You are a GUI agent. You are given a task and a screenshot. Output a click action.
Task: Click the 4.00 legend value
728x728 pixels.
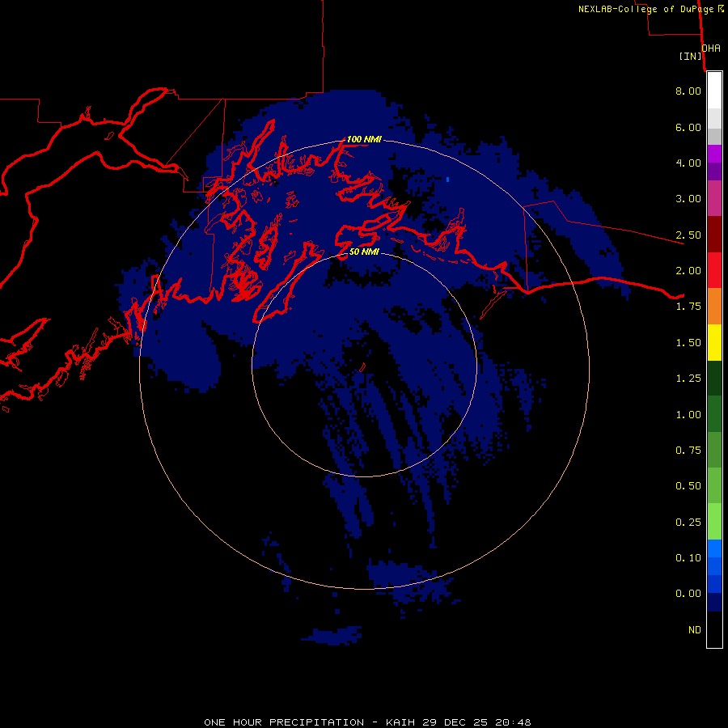[688, 163]
